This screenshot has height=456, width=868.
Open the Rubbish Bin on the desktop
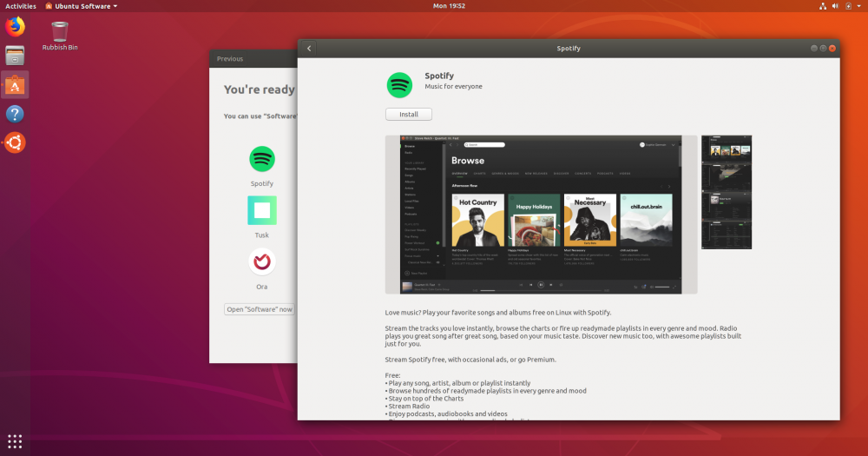[x=60, y=36]
